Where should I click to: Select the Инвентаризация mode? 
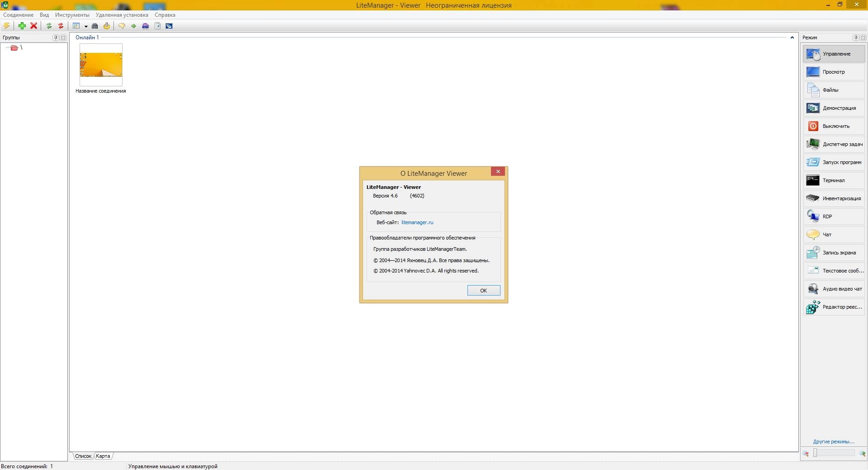pos(834,198)
